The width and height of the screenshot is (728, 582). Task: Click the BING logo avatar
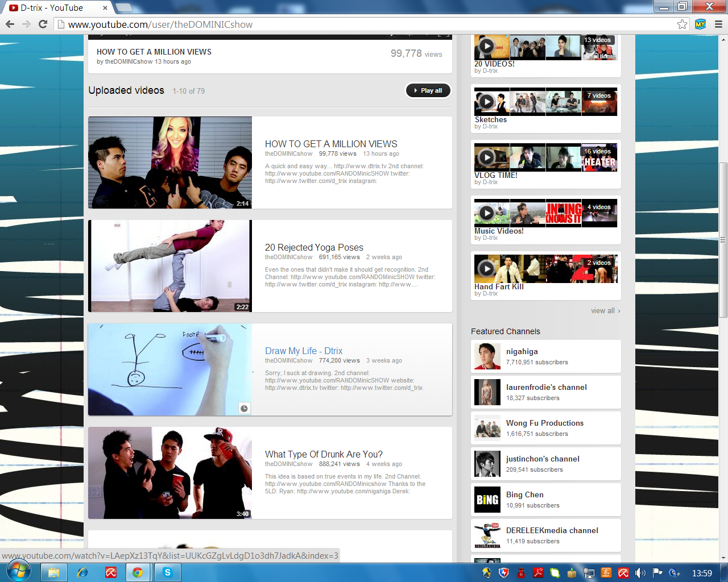click(487, 500)
